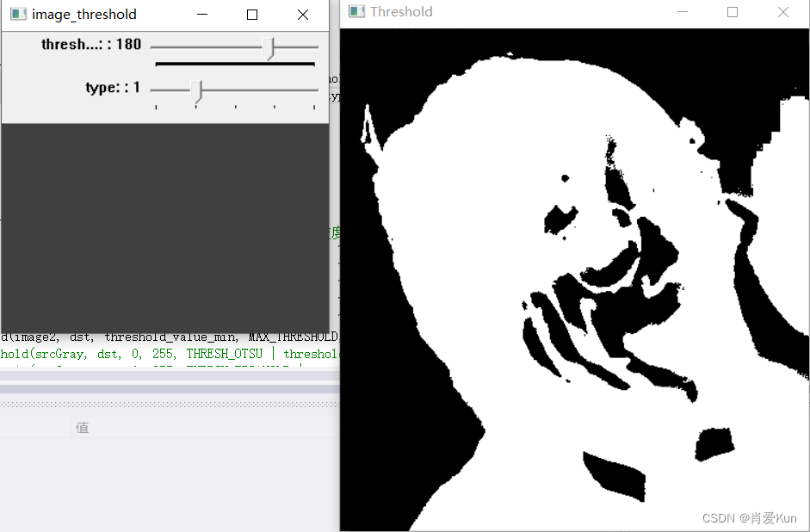810x532 pixels.
Task: Maximize the Threshold window
Action: click(x=733, y=12)
